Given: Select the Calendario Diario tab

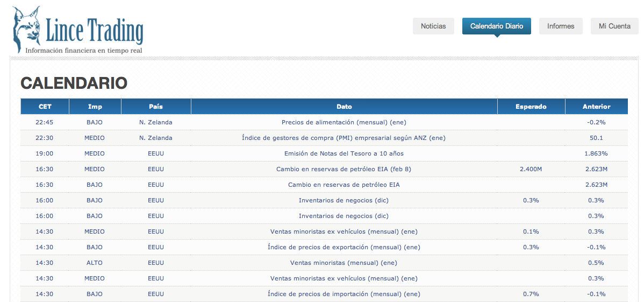Looking at the screenshot, I should click(497, 26).
